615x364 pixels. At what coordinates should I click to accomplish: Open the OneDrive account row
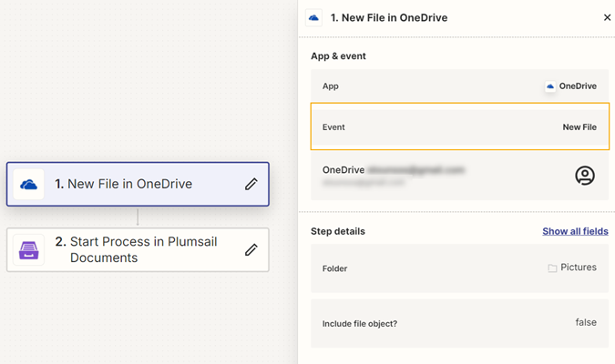click(460, 176)
